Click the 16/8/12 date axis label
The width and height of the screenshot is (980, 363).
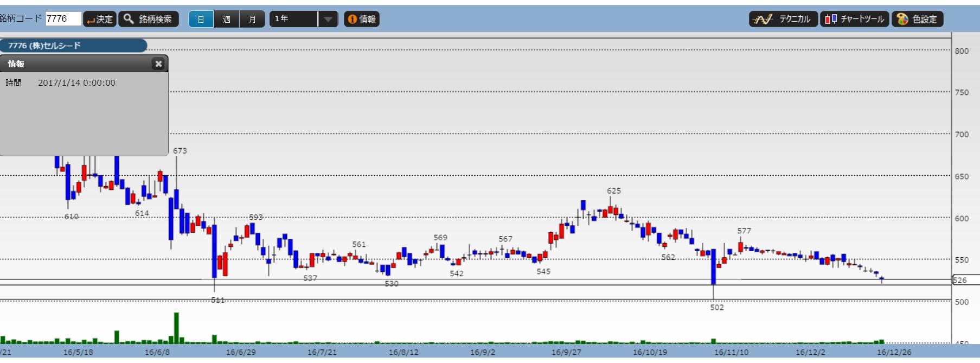click(x=403, y=353)
